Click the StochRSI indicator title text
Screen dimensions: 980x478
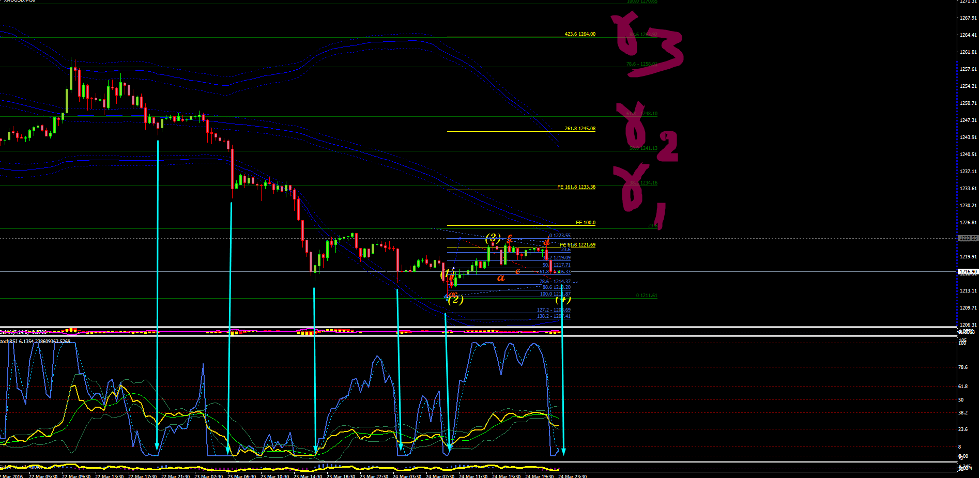point(35,342)
